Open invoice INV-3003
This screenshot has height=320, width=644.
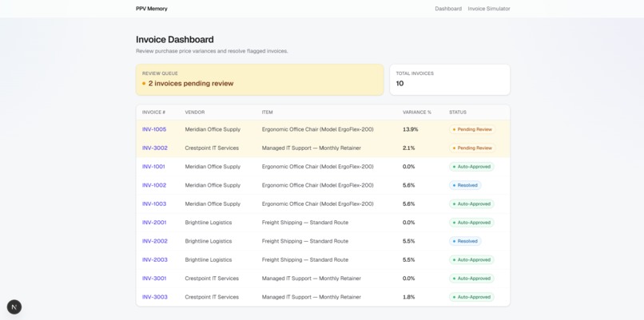tap(155, 297)
